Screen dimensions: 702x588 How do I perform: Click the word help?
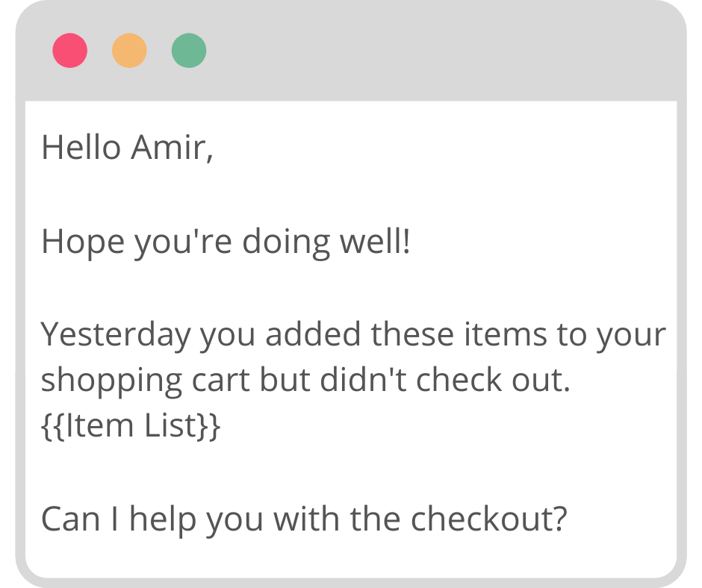163,520
